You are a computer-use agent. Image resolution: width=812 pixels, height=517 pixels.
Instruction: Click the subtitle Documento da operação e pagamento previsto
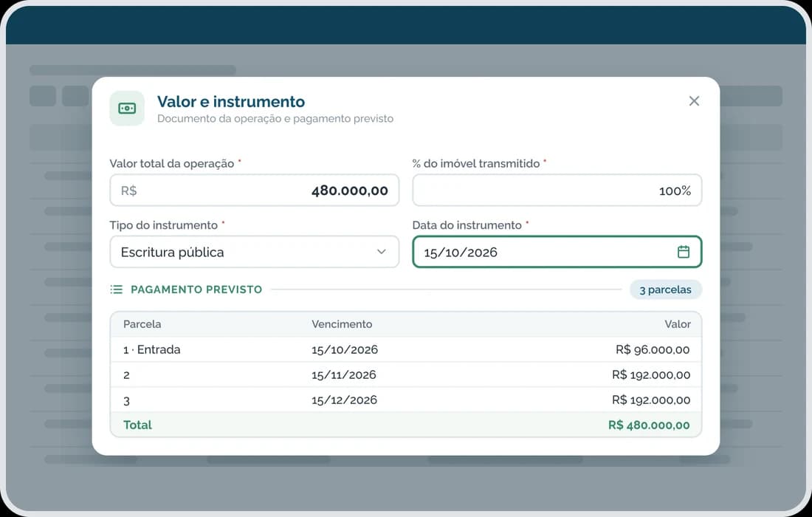tap(275, 119)
